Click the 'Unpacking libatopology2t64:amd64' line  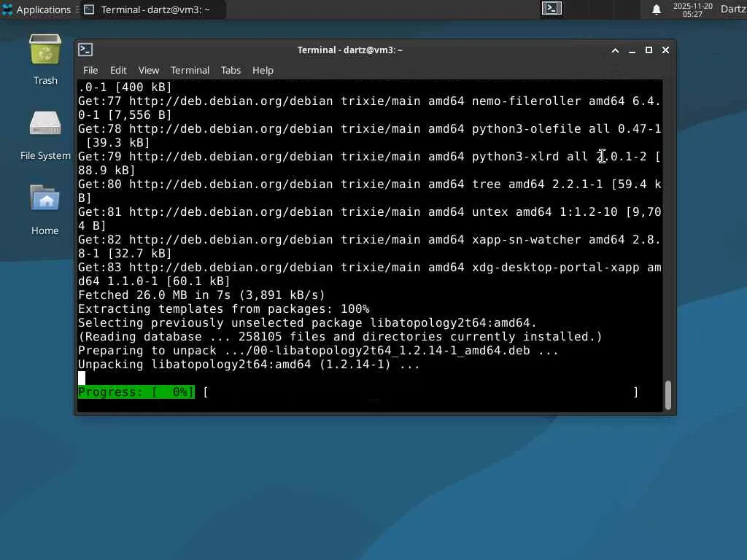[249, 365]
